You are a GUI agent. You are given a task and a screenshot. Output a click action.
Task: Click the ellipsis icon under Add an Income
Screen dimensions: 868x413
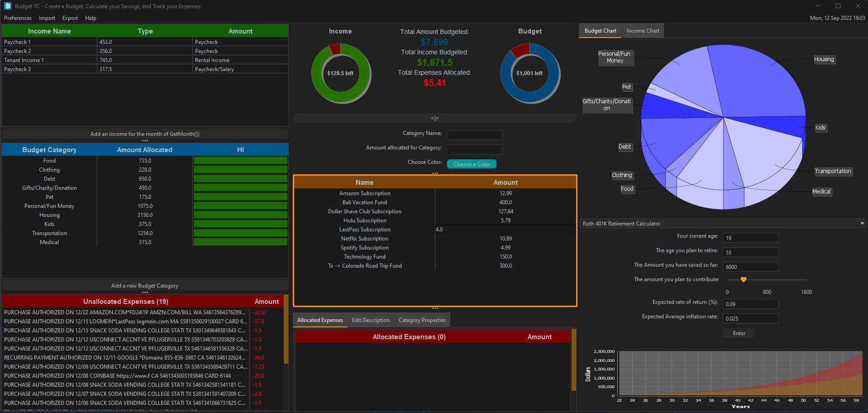(145, 140)
